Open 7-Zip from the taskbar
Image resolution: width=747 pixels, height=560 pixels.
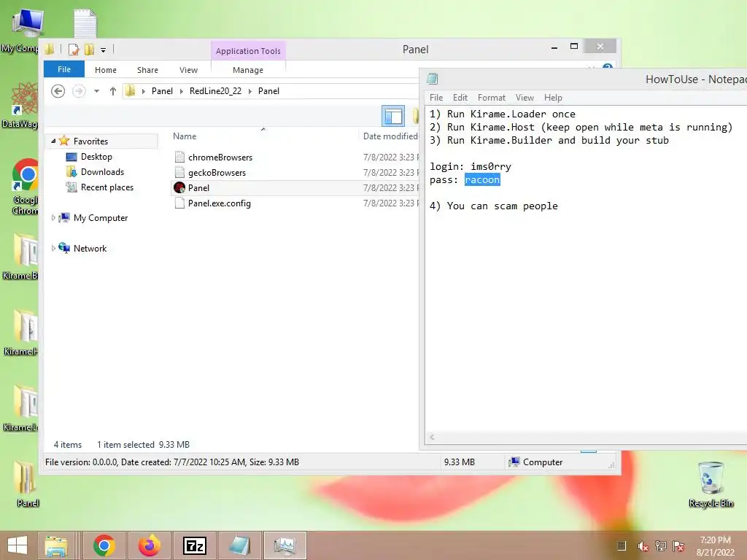pos(194,545)
